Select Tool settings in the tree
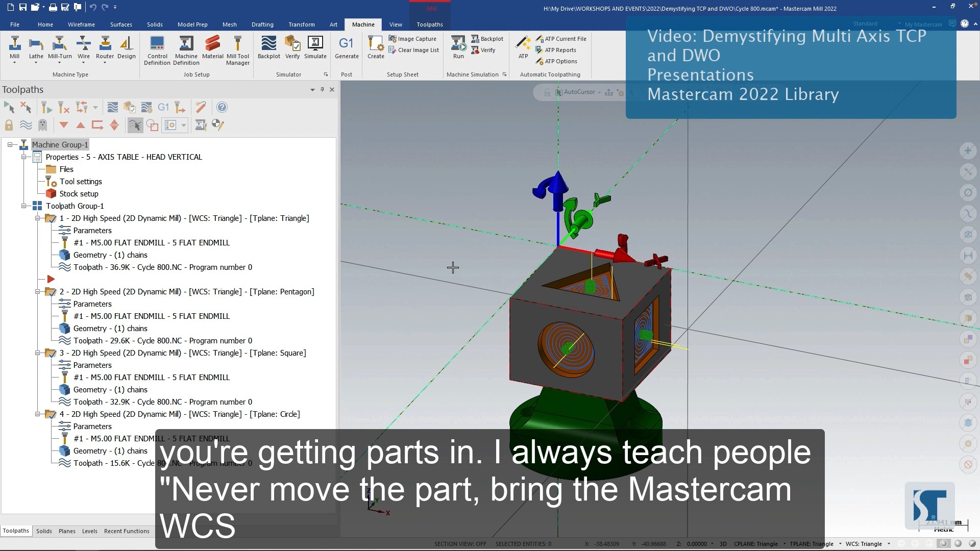980x551 pixels. [x=81, y=182]
